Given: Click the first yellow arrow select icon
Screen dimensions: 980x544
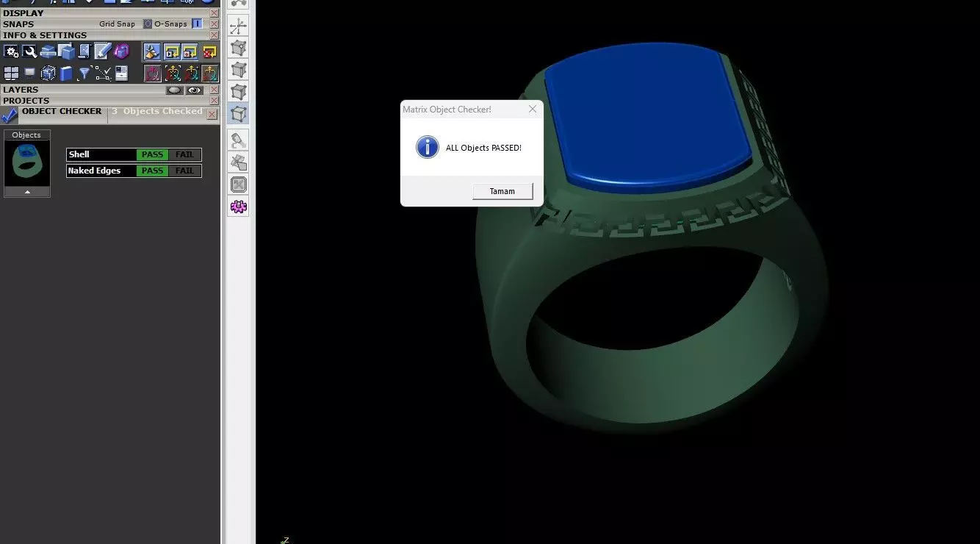Looking at the screenshot, I should 172,51.
